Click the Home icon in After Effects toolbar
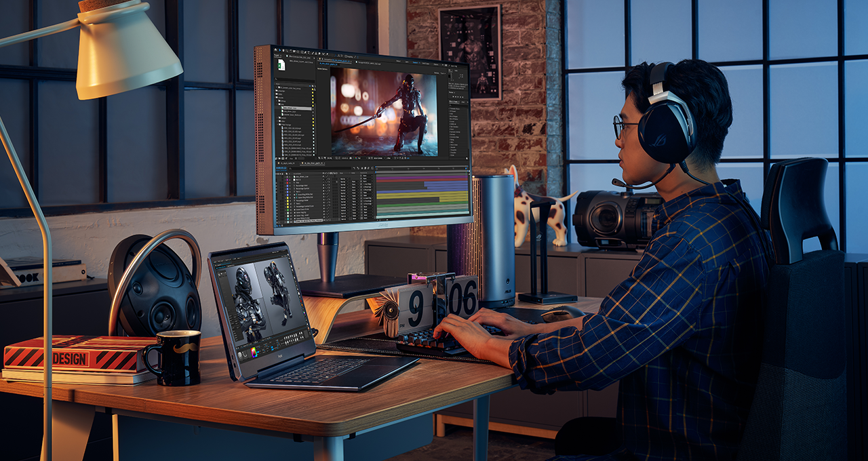The width and height of the screenshot is (868, 461). point(275,50)
